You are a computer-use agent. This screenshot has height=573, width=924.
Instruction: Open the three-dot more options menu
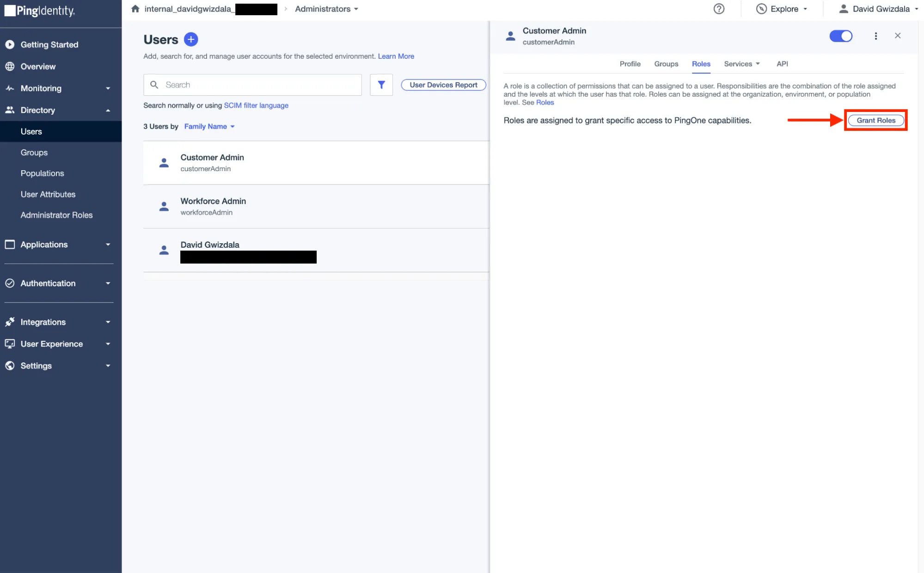pyautogui.click(x=875, y=36)
